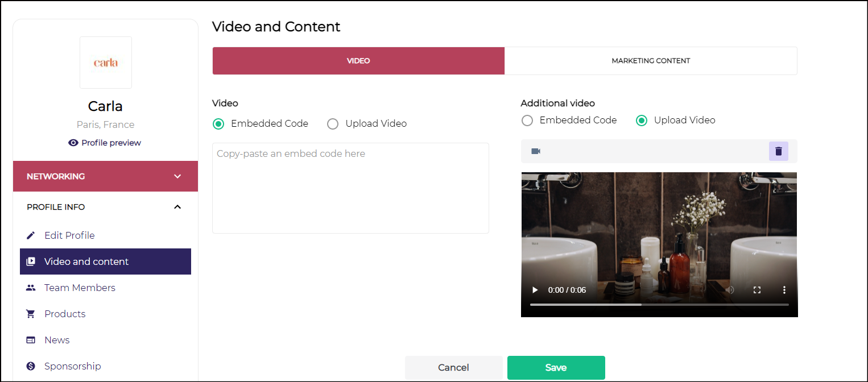Play the additional video

[x=535, y=290]
